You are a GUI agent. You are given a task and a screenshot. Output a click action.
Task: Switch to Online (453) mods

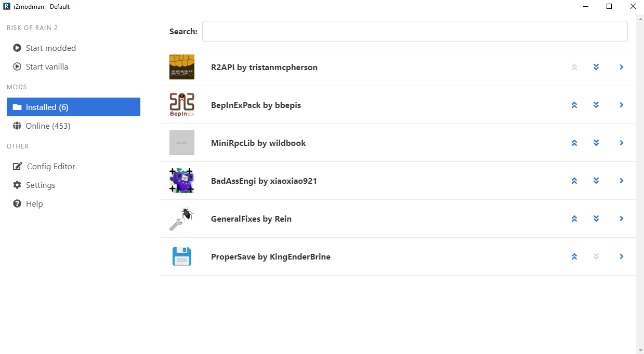[x=48, y=126]
